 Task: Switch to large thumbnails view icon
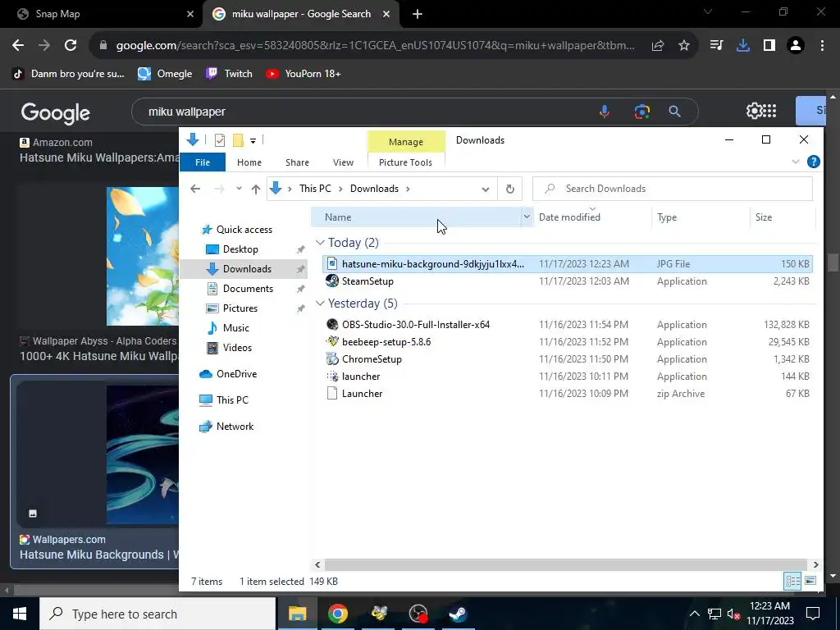810,581
